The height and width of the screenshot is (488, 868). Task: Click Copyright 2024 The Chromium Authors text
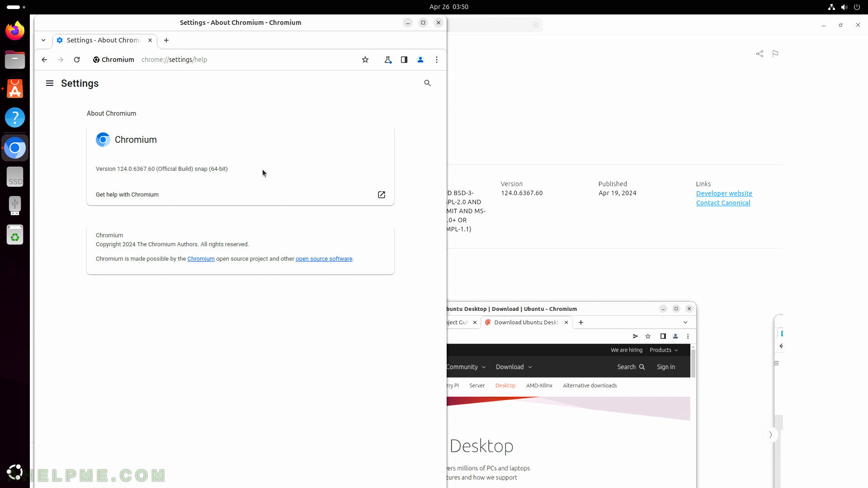172,244
